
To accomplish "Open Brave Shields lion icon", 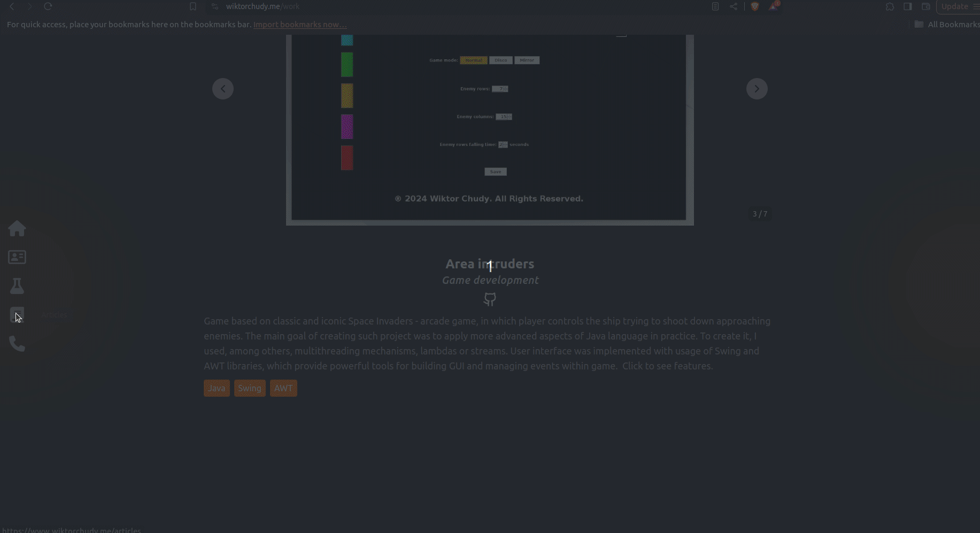I will (x=755, y=6).
